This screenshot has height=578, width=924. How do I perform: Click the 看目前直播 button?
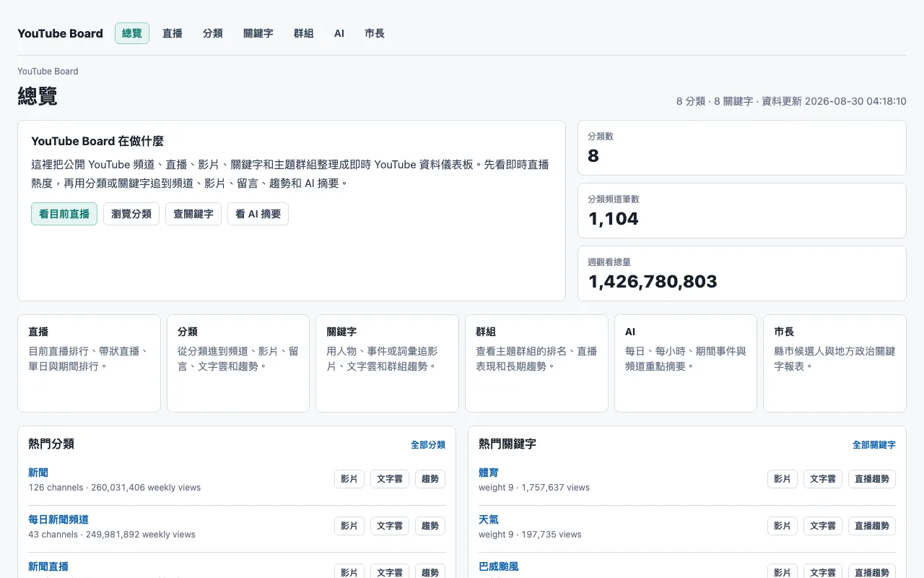64,214
